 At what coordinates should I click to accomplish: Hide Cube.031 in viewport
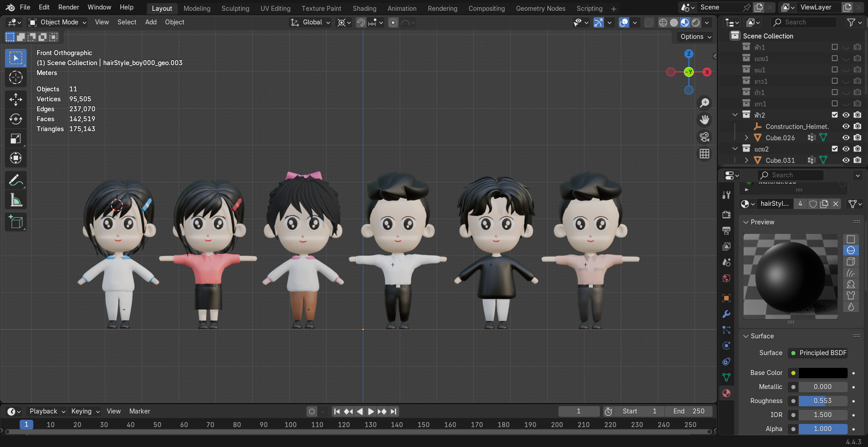(x=846, y=160)
